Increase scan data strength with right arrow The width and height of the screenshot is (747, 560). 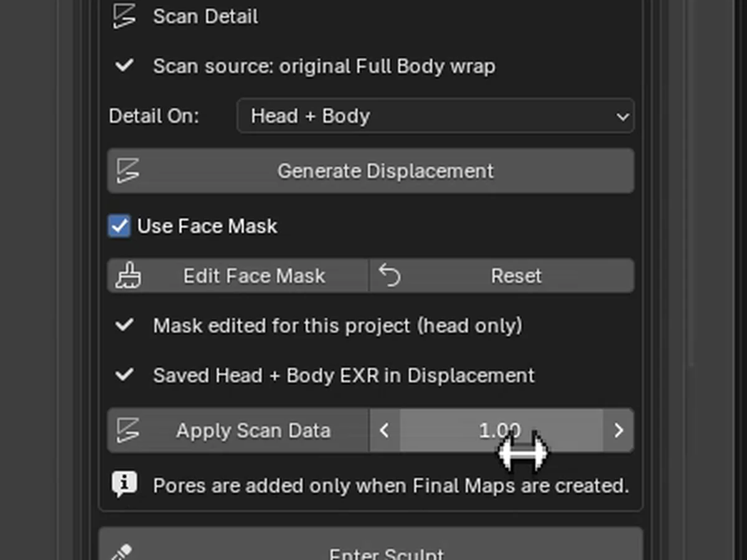point(618,431)
